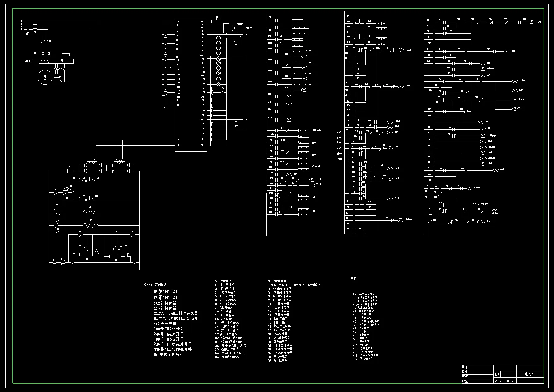Viewport: 554px width, 392px height.
Task: Click the small DC motor circle in the door circuit
Action: (98, 251)
